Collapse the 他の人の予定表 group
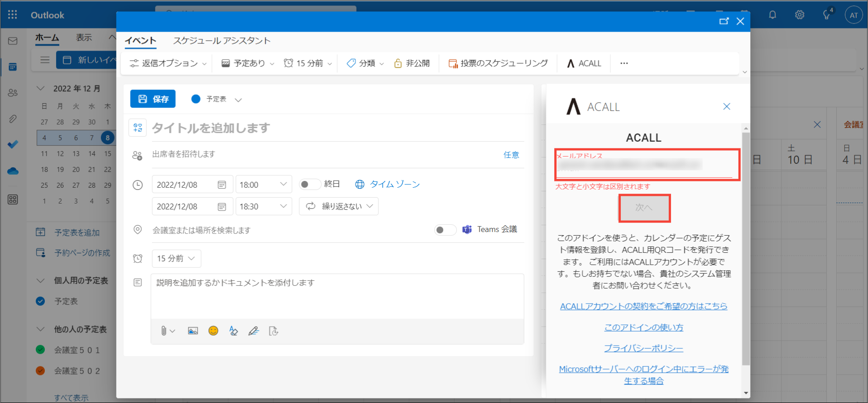This screenshot has width=868, height=403. 41,329
